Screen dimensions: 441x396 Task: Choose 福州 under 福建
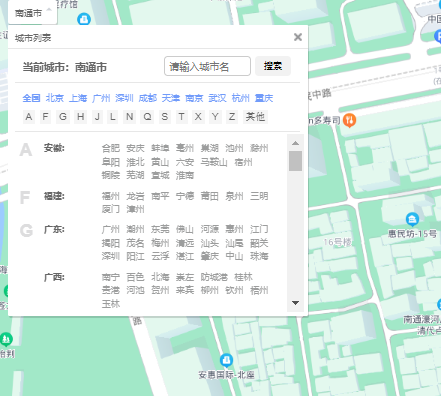coord(111,196)
